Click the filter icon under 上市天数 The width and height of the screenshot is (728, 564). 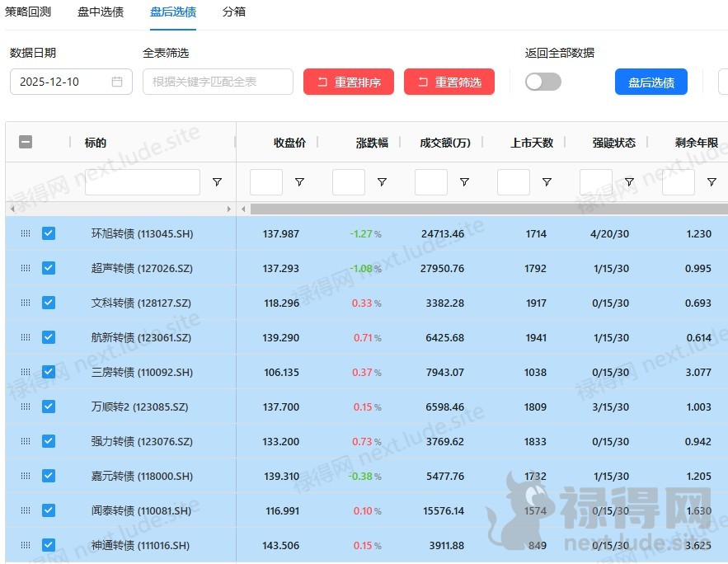[547, 182]
